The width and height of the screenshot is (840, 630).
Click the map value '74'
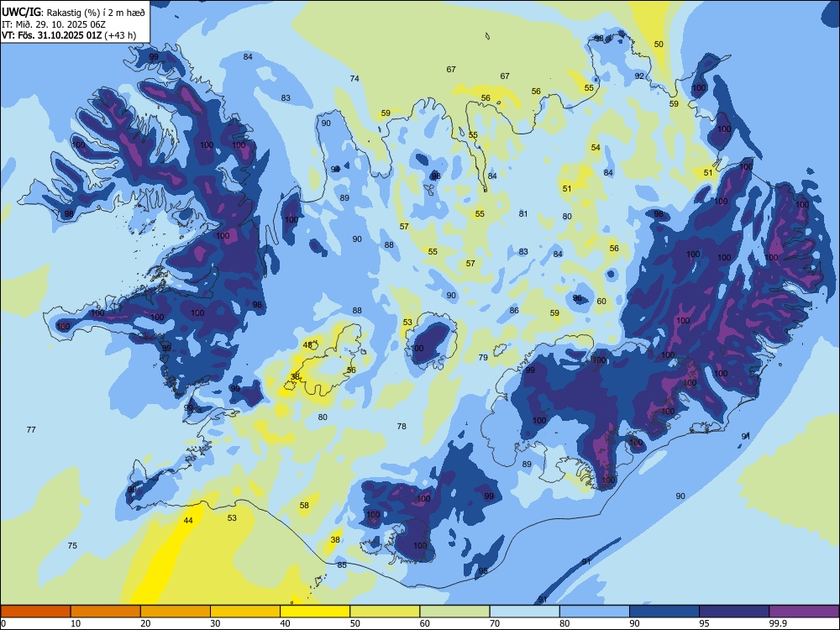coord(354,79)
